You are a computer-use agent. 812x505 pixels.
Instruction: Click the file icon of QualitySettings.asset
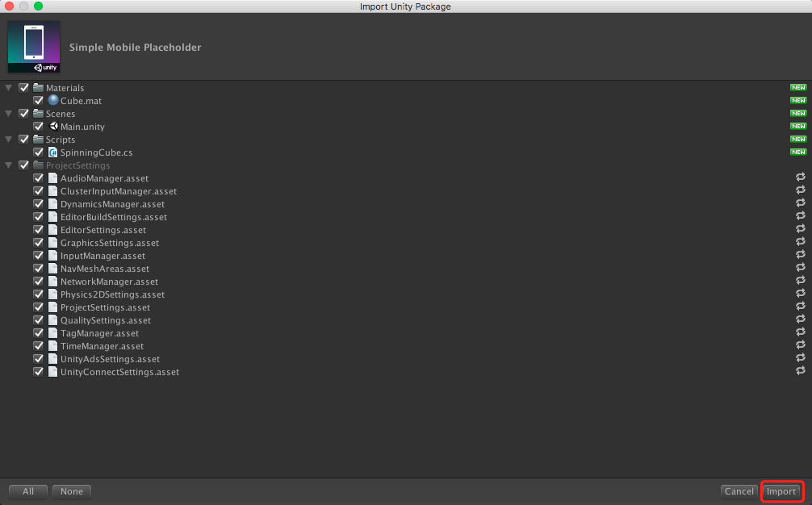(52, 320)
